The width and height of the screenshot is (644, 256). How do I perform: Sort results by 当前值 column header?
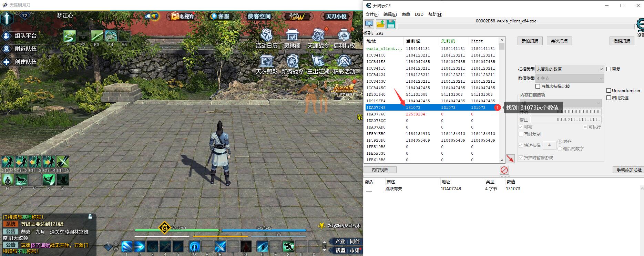click(421, 41)
